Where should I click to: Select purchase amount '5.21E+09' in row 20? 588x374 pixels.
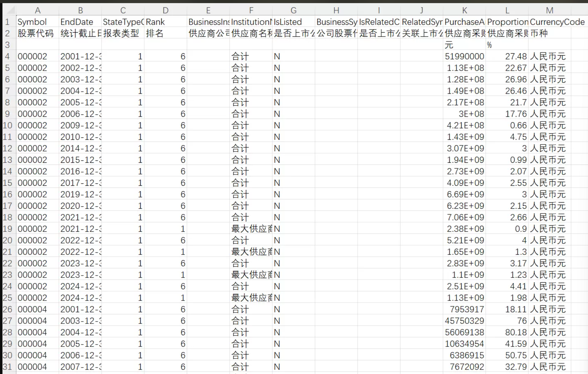tap(464, 240)
